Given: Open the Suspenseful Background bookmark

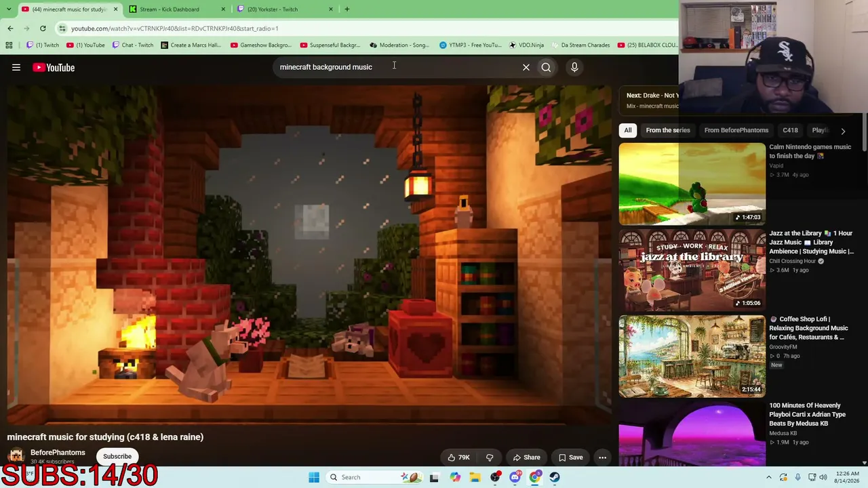Looking at the screenshot, I should pyautogui.click(x=330, y=45).
